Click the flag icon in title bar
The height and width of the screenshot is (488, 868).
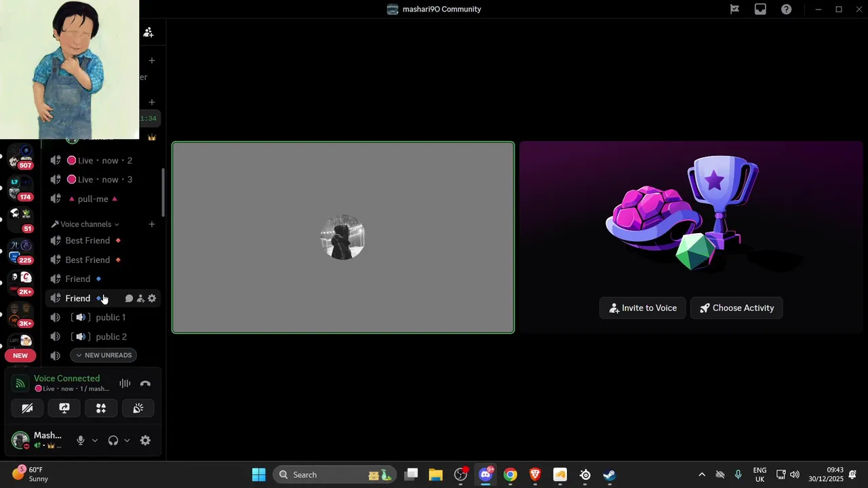coord(734,9)
